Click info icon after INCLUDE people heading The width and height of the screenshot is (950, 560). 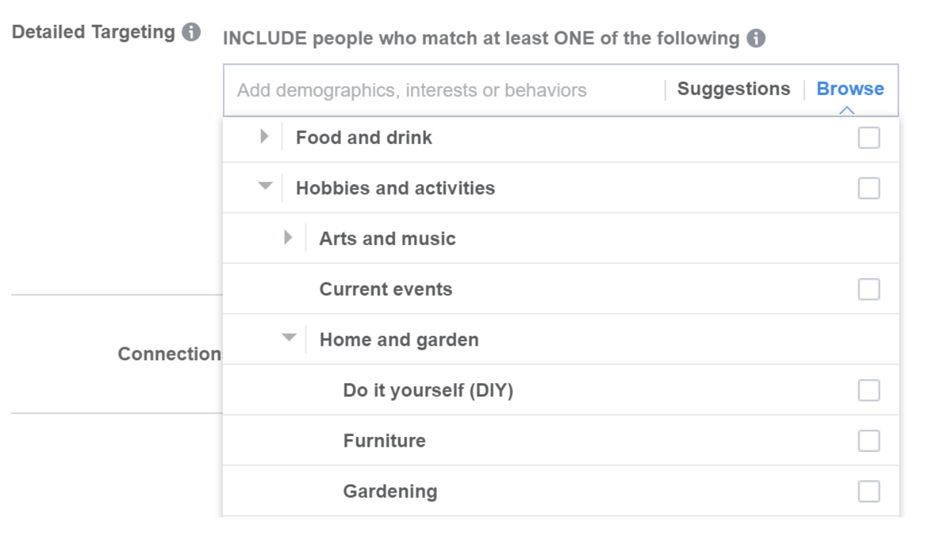(756, 39)
